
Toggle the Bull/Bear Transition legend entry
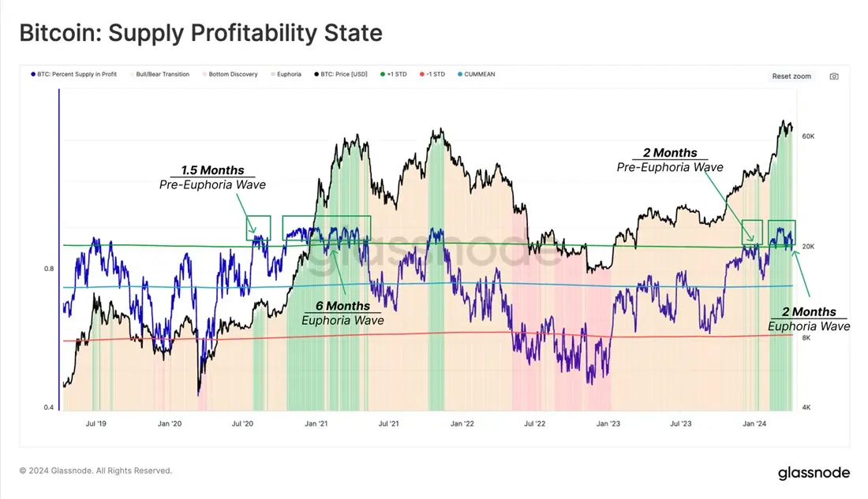159,74
